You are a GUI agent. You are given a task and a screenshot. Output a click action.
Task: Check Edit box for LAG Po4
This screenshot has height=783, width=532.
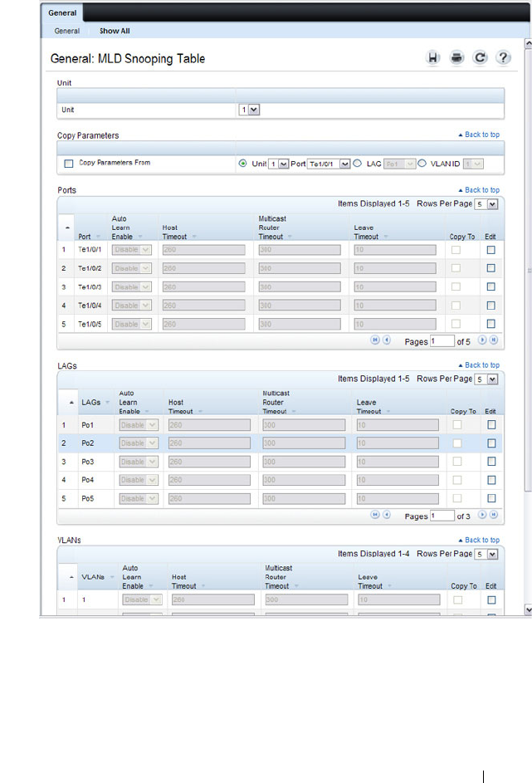point(491,480)
